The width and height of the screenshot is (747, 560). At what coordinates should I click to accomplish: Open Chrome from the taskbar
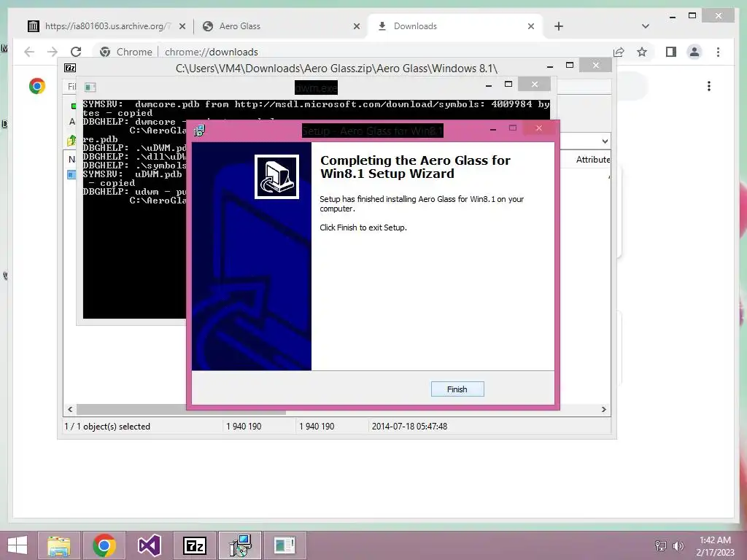[104, 545]
